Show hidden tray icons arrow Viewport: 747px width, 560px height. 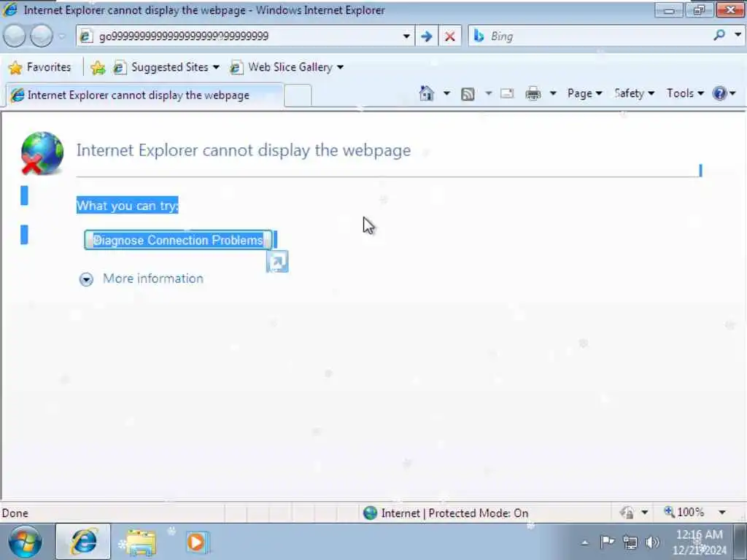tap(584, 542)
